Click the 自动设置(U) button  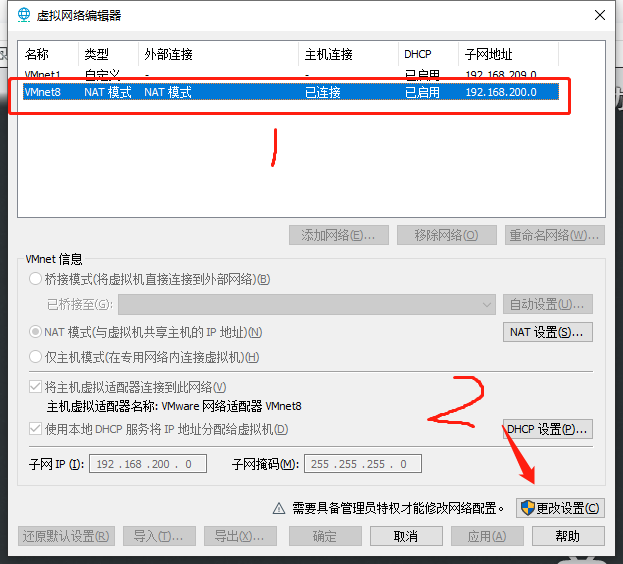[548, 304]
